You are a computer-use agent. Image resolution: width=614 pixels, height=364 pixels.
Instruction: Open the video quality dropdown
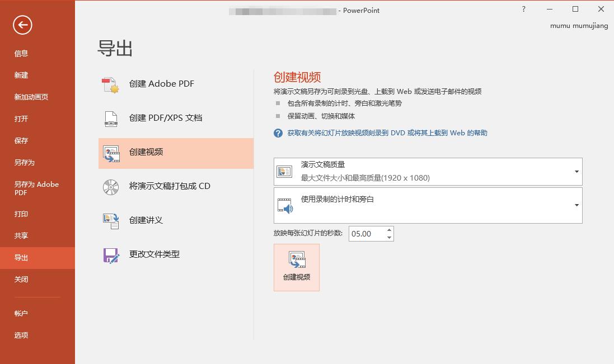tap(576, 171)
